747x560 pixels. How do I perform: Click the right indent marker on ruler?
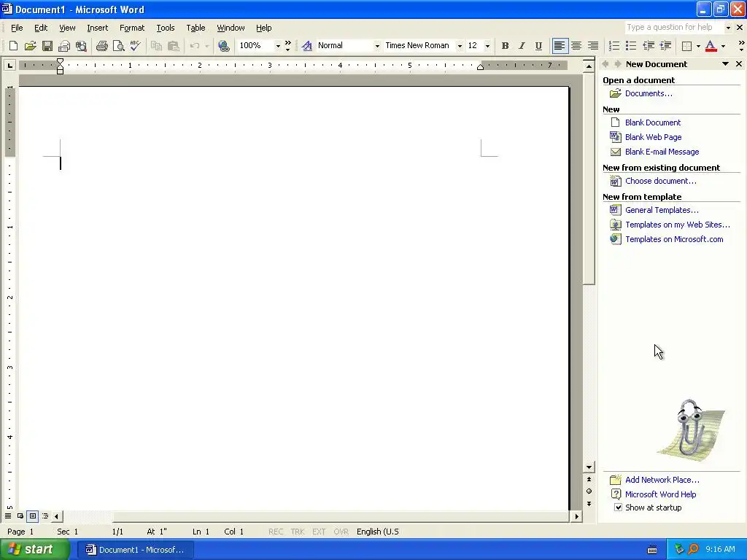(x=481, y=67)
